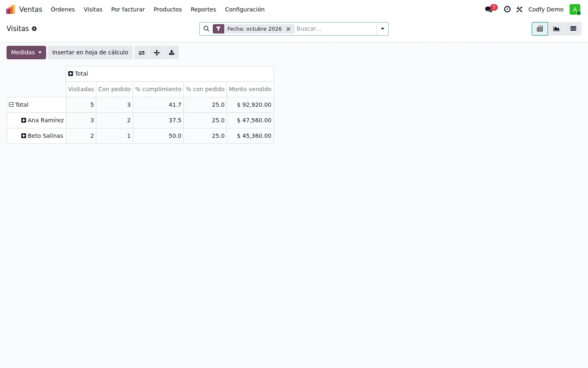Click the $ 92,920.00 total amount cell
The image size is (588, 368).
point(250,105)
